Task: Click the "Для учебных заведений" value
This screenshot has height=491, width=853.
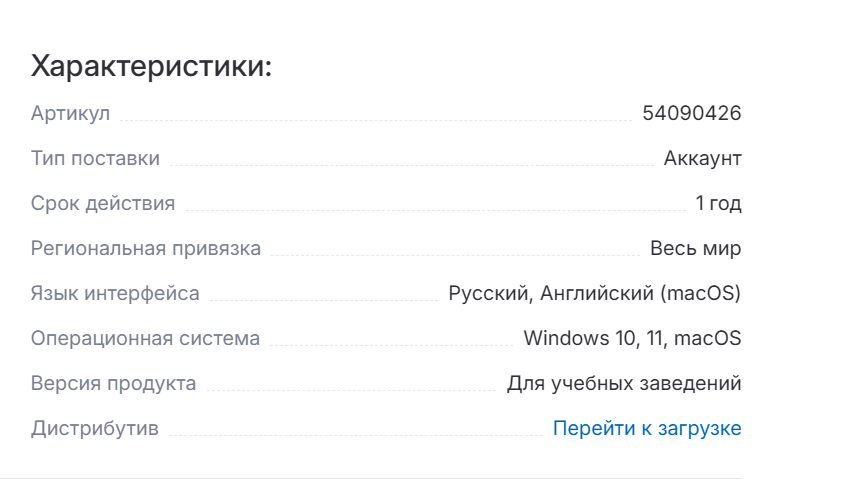Action: pos(624,384)
